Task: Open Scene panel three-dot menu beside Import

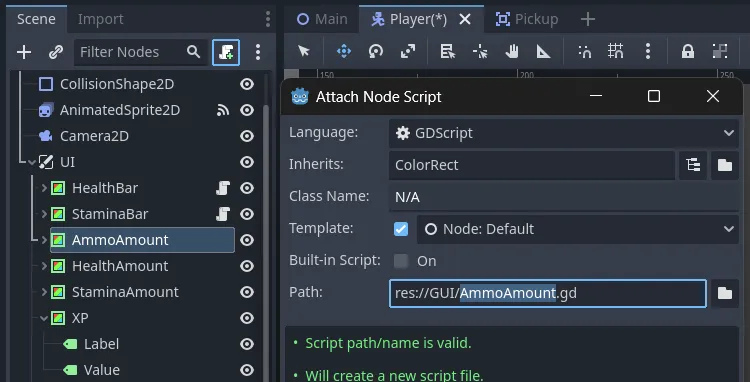Action: coord(268,19)
